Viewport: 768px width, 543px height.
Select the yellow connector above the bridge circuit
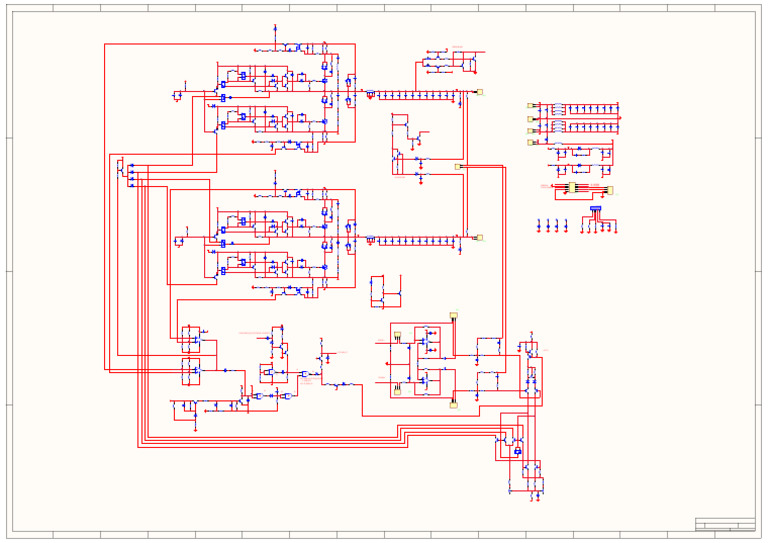(454, 315)
